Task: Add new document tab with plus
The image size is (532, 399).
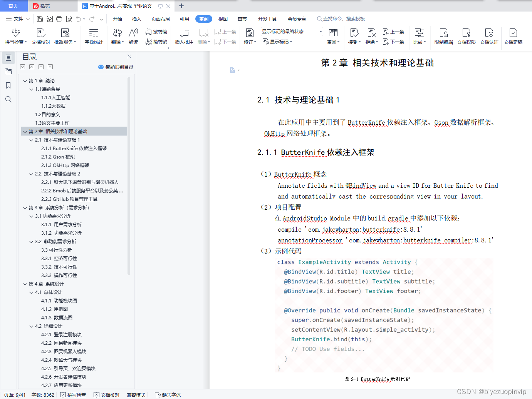Action: [x=181, y=6]
